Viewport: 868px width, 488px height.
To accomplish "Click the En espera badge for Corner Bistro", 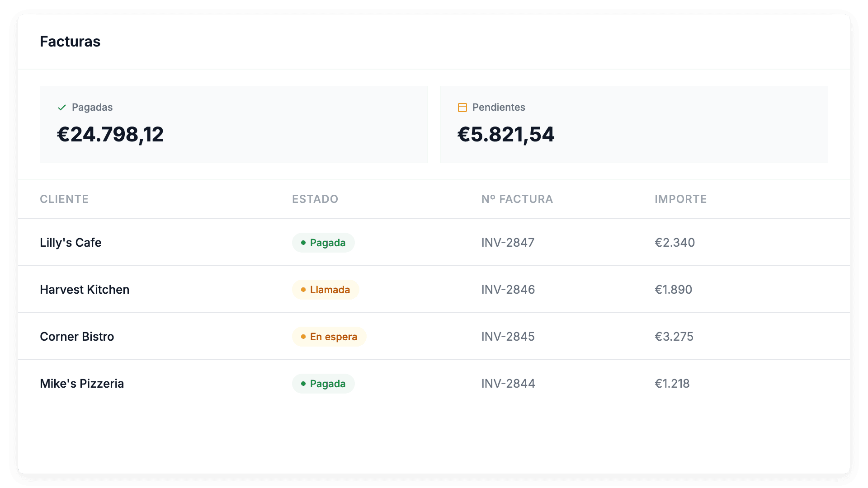I will tap(329, 337).
